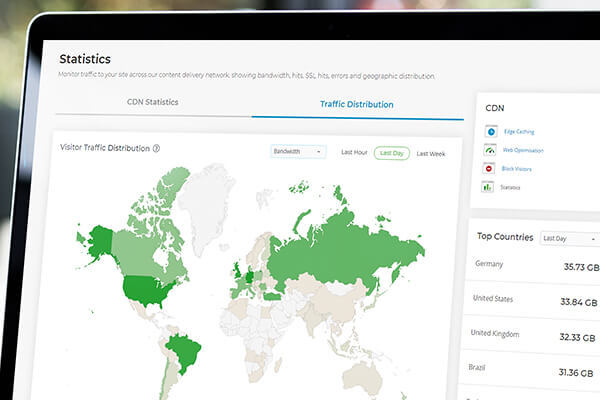Image resolution: width=600 pixels, height=400 pixels.
Task: Open the Statistics sidebar link
Action: coord(510,187)
